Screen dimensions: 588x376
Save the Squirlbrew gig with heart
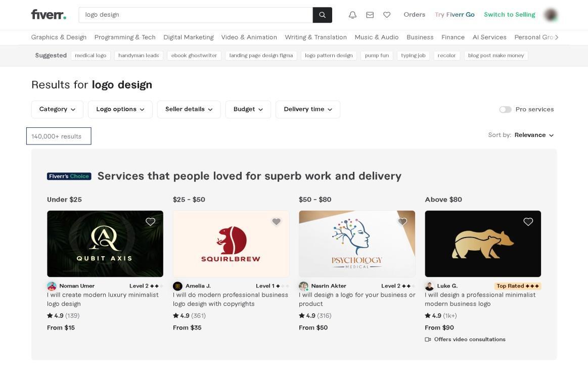click(276, 222)
